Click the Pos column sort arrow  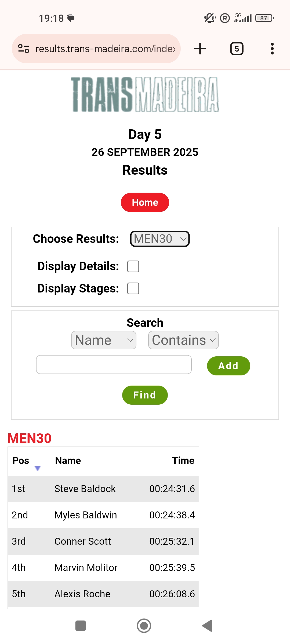[x=38, y=468]
